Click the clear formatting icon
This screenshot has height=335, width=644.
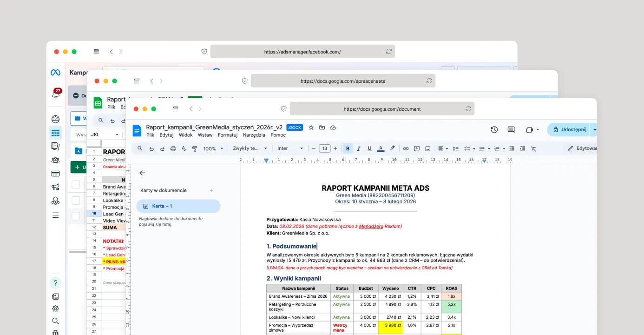pyautogui.click(x=533, y=148)
